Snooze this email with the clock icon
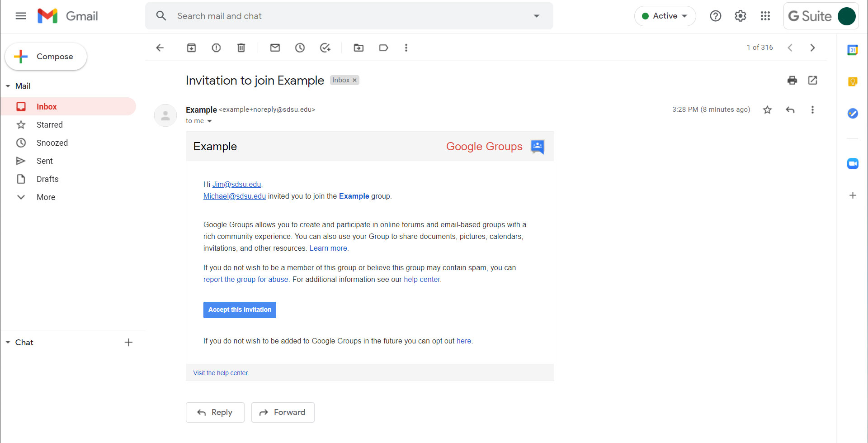The image size is (868, 443). point(300,48)
